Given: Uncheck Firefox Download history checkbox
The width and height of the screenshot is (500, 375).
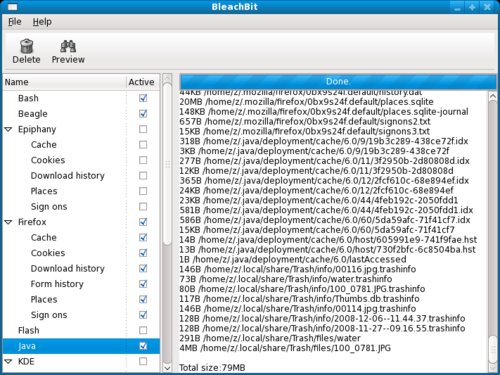Looking at the screenshot, I should point(143,268).
